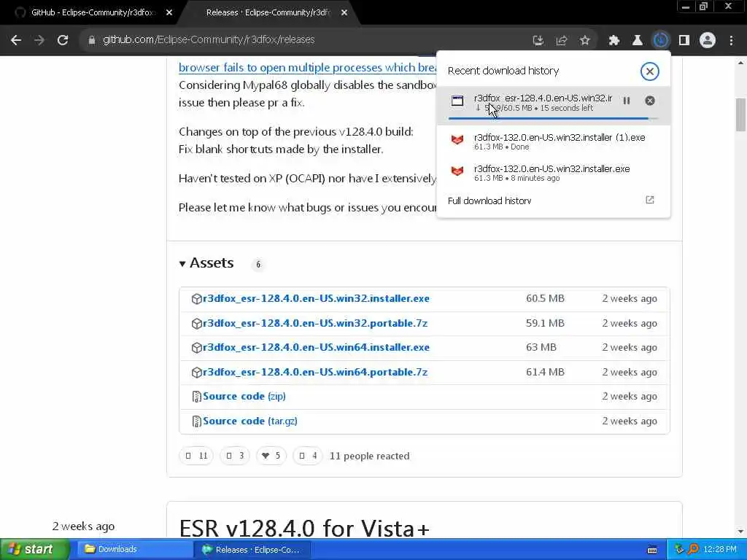Open the profile avatar icon
Screen dimensions: 747x560
tap(708, 41)
